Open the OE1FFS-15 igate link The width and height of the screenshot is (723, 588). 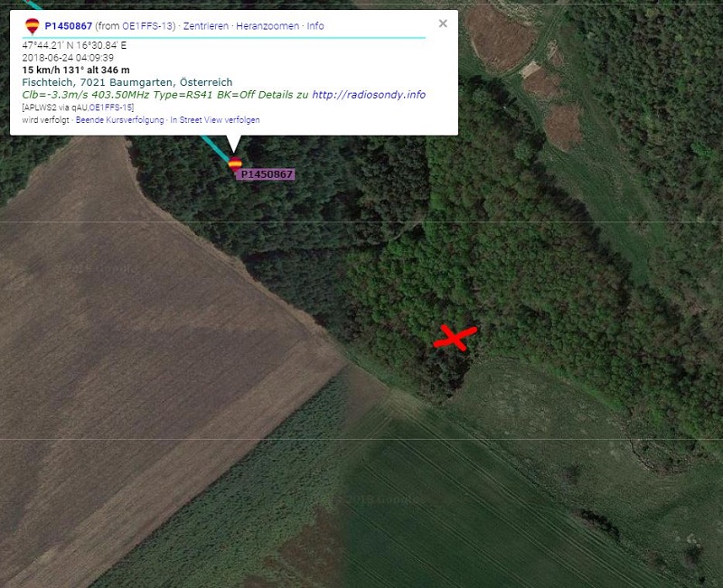(110, 107)
